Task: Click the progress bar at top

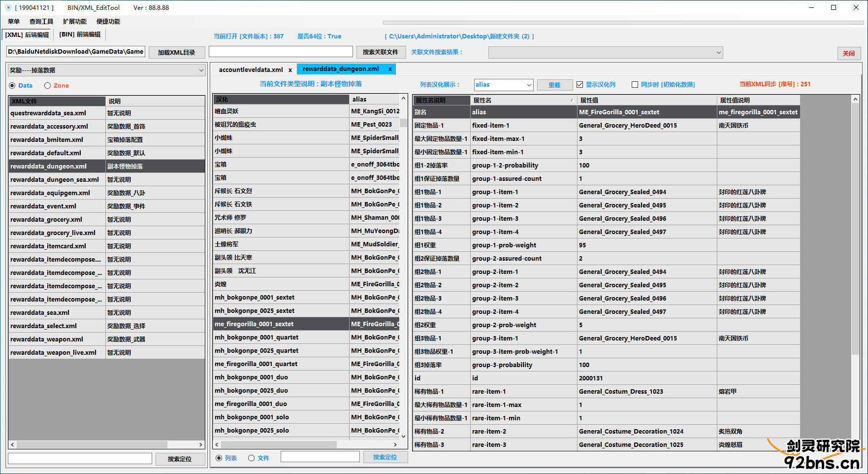Action: [x=623, y=23]
